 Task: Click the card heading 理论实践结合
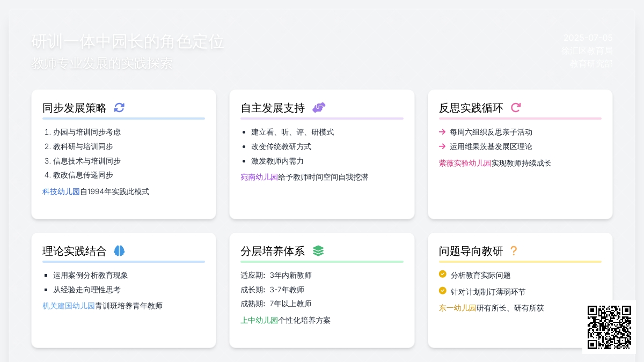point(75,251)
